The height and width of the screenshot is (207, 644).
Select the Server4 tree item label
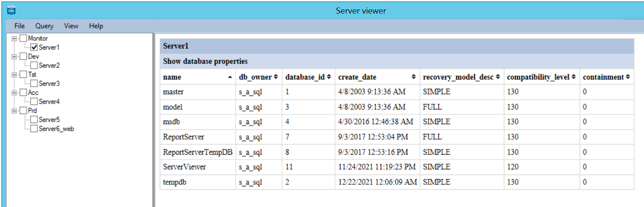click(x=49, y=102)
